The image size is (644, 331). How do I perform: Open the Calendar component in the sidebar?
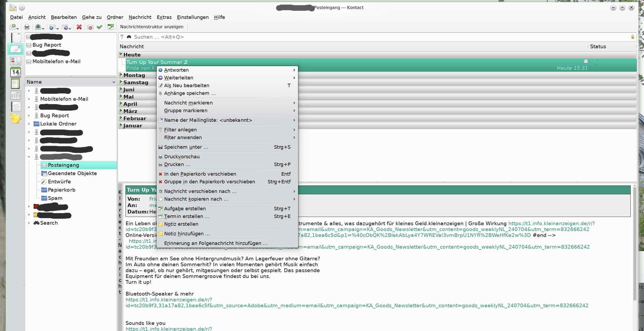(15, 72)
